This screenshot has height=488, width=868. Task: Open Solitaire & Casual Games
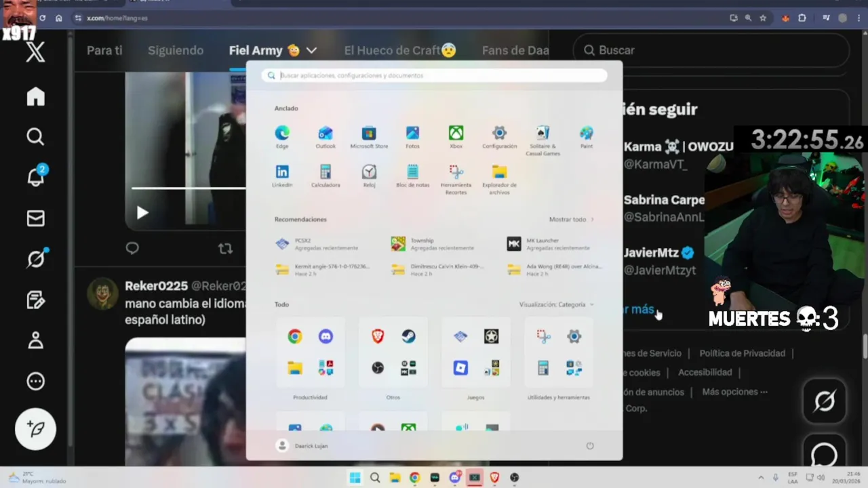pyautogui.click(x=542, y=140)
